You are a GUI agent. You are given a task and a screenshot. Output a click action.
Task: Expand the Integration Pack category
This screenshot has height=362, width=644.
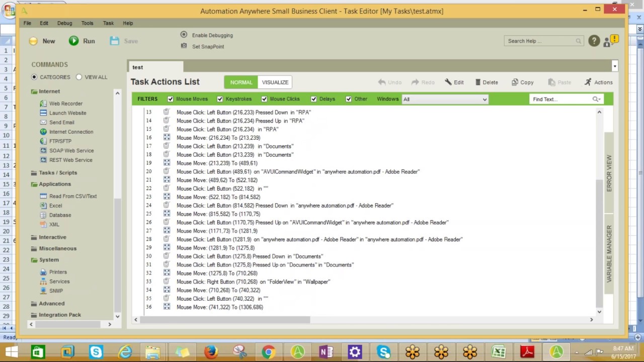34,315
